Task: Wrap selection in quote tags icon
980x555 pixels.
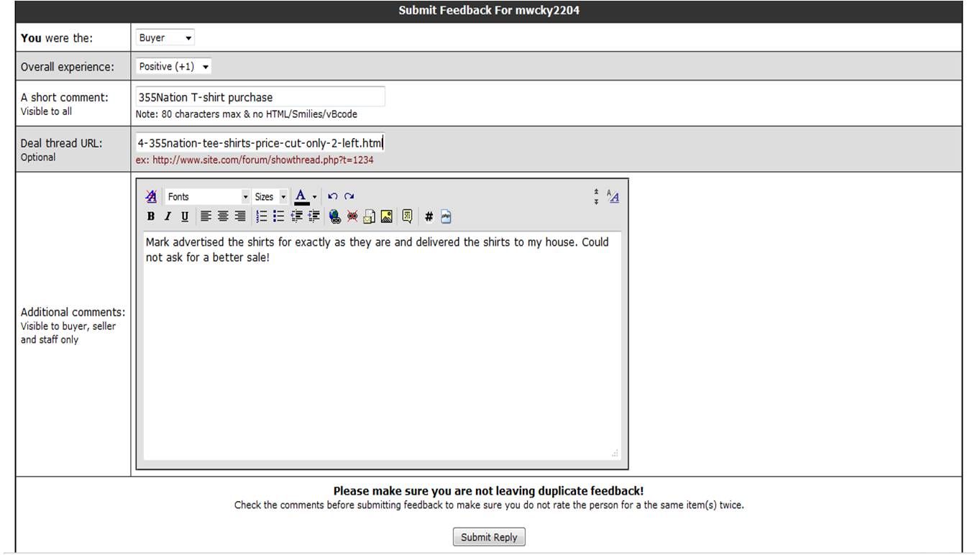Action: click(x=407, y=216)
